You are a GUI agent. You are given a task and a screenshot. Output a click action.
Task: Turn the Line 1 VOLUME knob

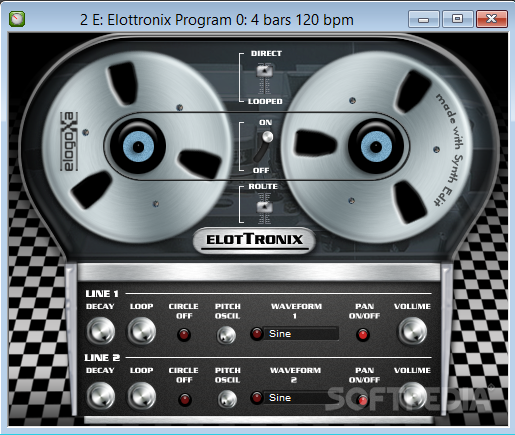point(412,331)
